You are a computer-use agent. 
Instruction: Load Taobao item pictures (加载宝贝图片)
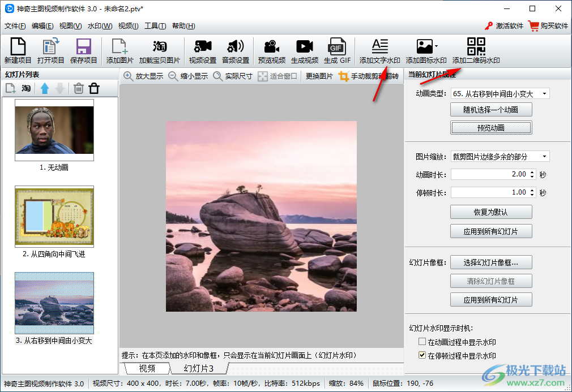[x=159, y=51]
